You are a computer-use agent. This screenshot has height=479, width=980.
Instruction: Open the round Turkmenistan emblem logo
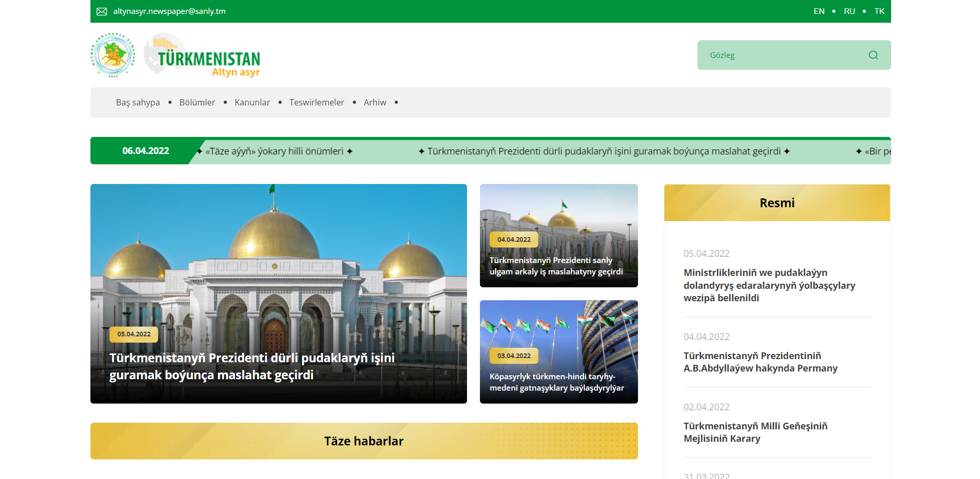coord(113,55)
